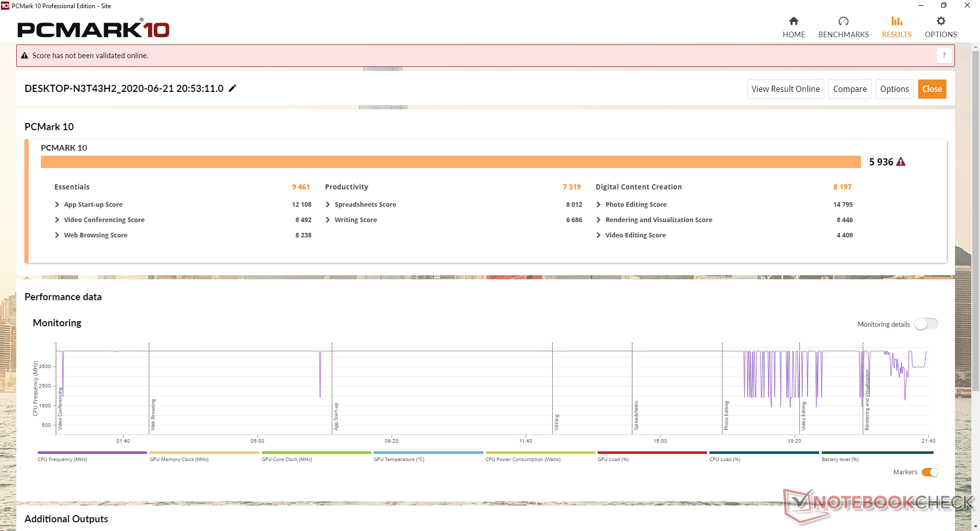Minimize the PCMark 10 window
Screen dimensions: 980x531
921,6
